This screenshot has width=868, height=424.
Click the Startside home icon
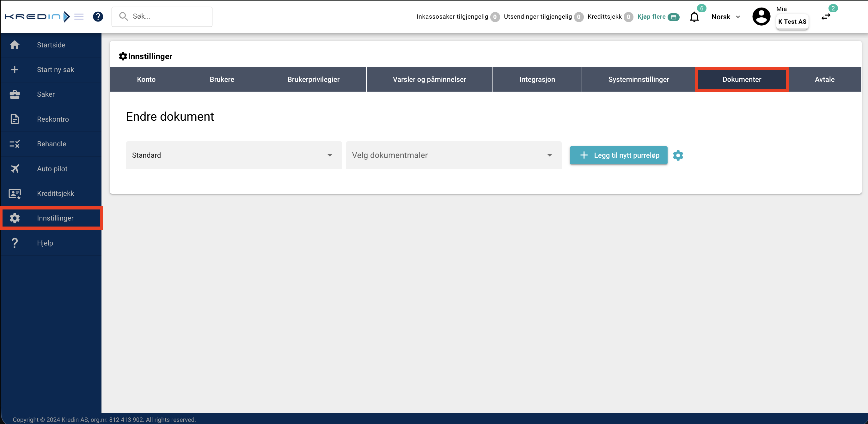tap(15, 45)
